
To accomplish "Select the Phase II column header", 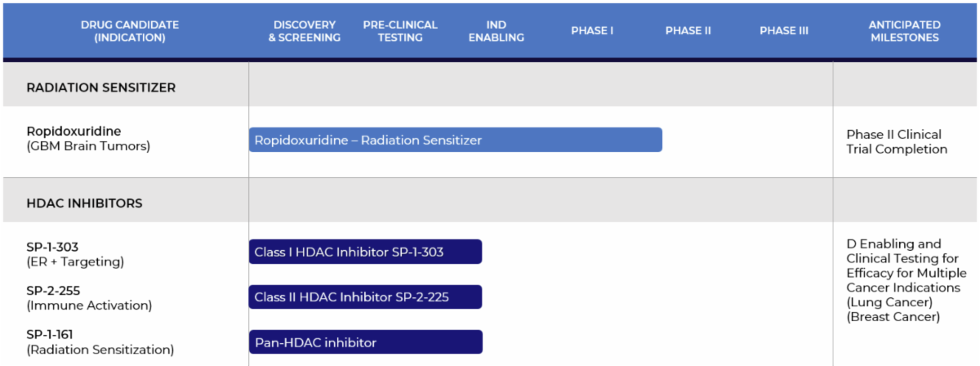I will 688,31.
